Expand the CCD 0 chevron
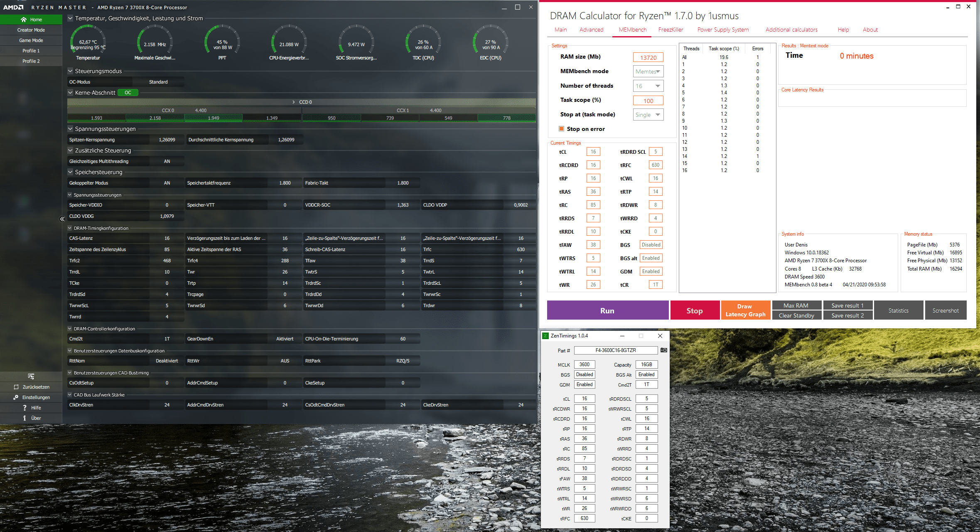Image resolution: width=980 pixels, height=532 pixels. point(294,102)
